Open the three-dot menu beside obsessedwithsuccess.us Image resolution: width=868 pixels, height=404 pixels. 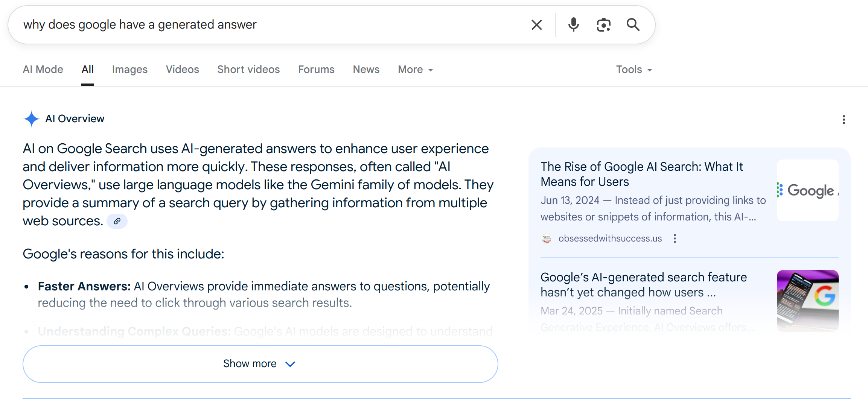click(x=675, y=238)
